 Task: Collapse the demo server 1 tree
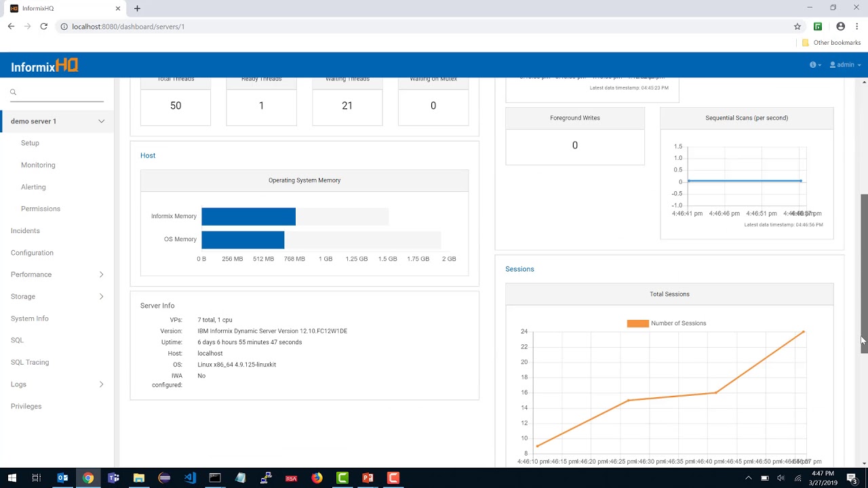[102, 121]
